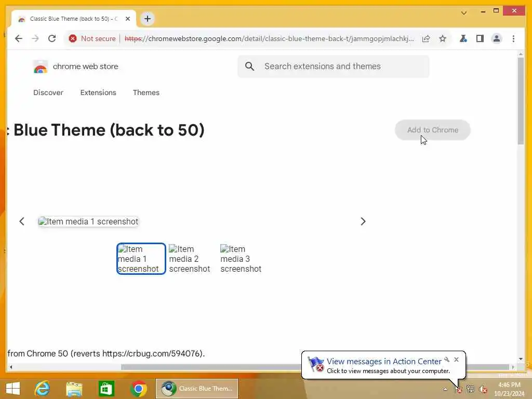Image resolution: width=532 pixels, height=399 pixels.
Task: Select Item media 2 screenshot thumbnail
Action: click(x=189, y=259)
